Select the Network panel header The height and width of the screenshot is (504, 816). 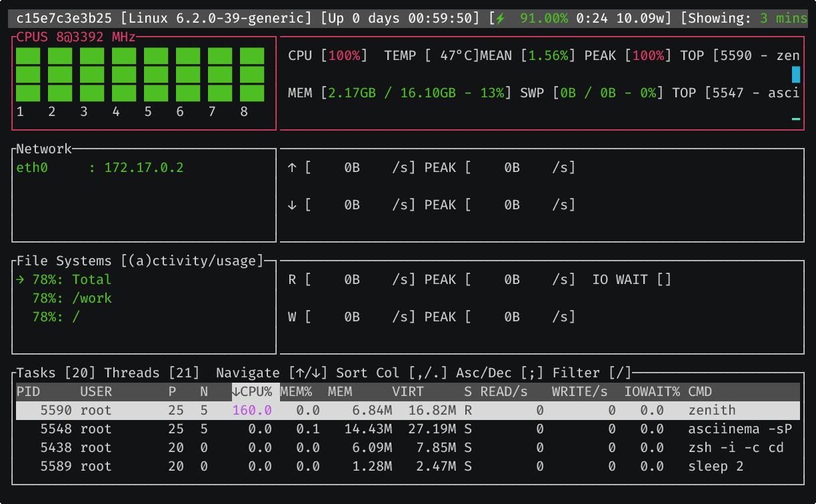44,149
